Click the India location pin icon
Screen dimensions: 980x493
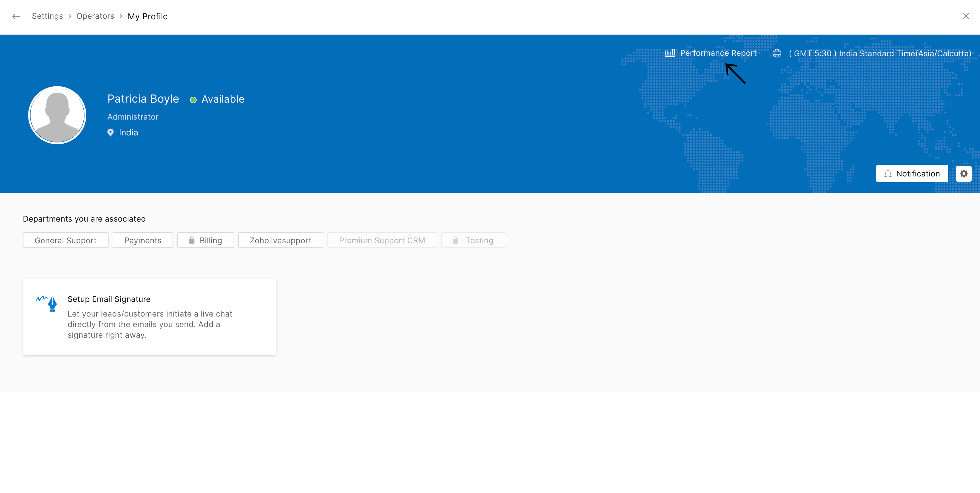[110, 133]
